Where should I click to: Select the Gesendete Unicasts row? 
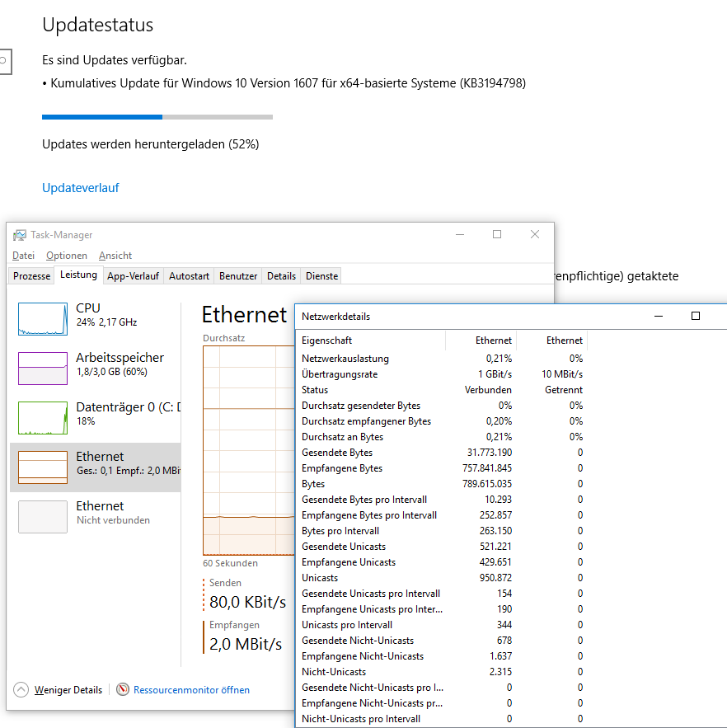[x=442, y=547]
